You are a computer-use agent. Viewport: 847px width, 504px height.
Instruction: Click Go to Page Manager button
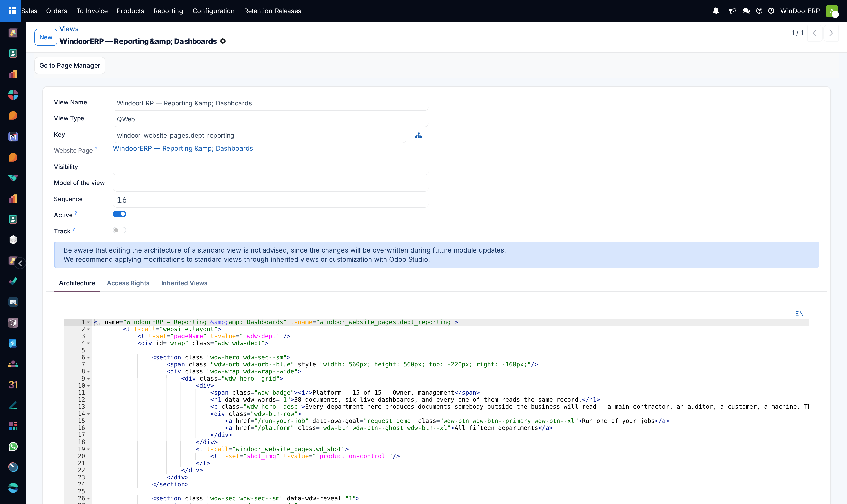click(x=70, y=65)
